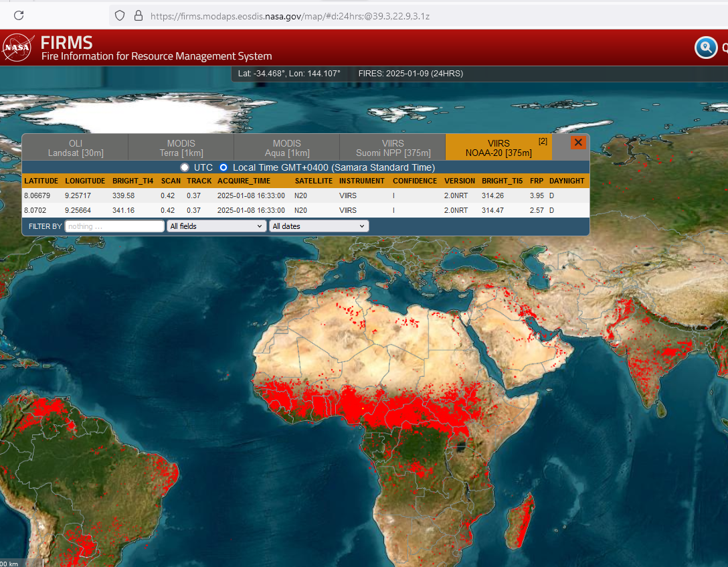
Task: Open the All dates dropdown
Action: tap(319, 226)
